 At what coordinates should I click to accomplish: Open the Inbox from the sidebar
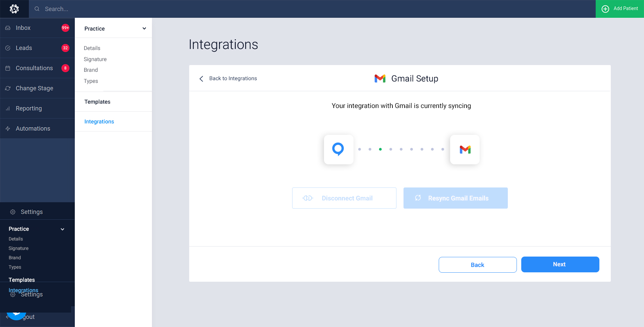click(x=37, y=28)
